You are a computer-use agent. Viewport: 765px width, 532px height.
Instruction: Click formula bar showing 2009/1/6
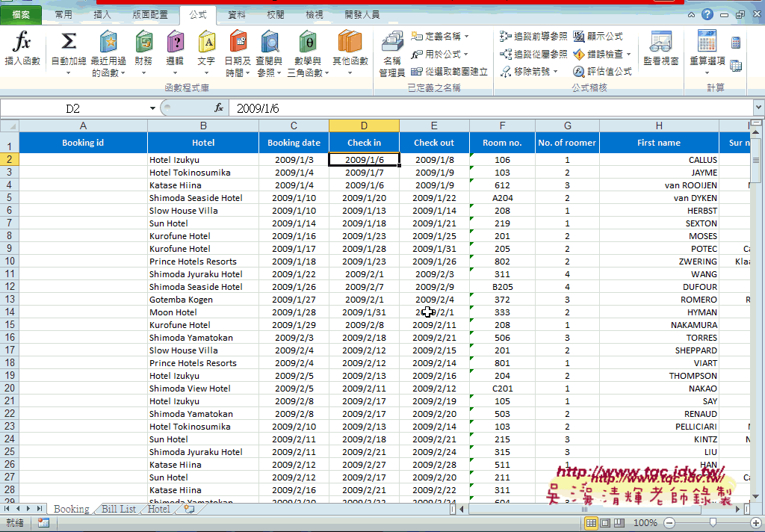click(x=490, y=108)
